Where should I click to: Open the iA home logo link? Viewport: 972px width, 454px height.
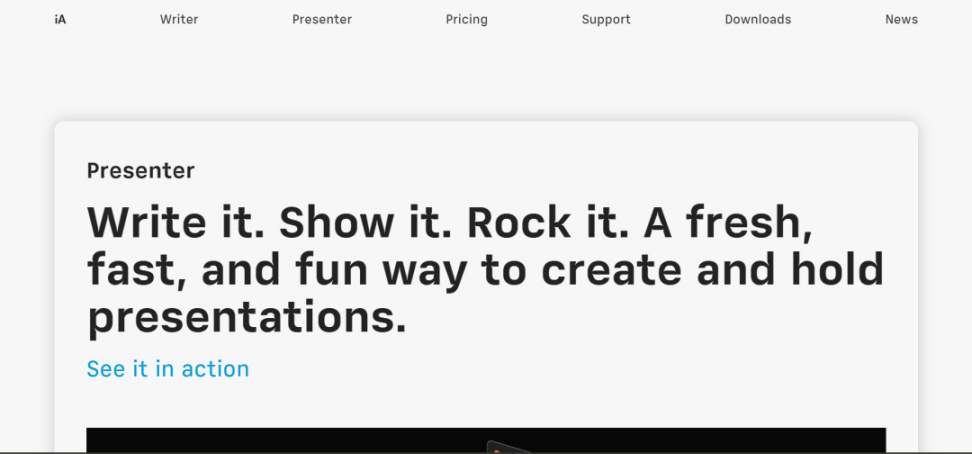point(60,19)
